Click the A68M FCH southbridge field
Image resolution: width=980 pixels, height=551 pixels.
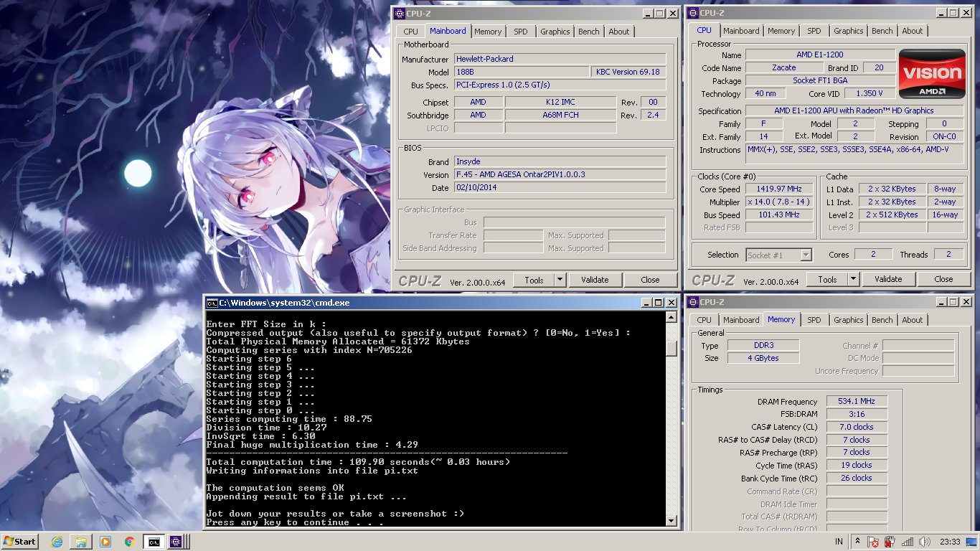click(560, 115)
